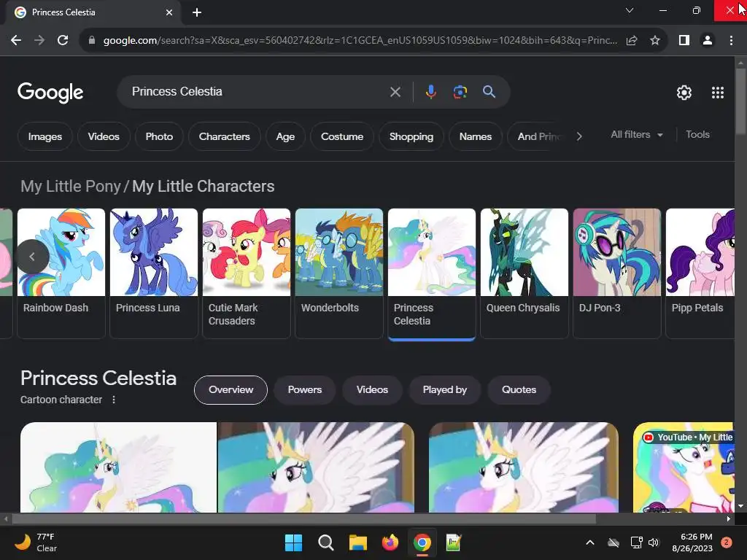747x560 pixels.
Task: Select the Rainbow Dash character card
Action: [x=61, y=273]
